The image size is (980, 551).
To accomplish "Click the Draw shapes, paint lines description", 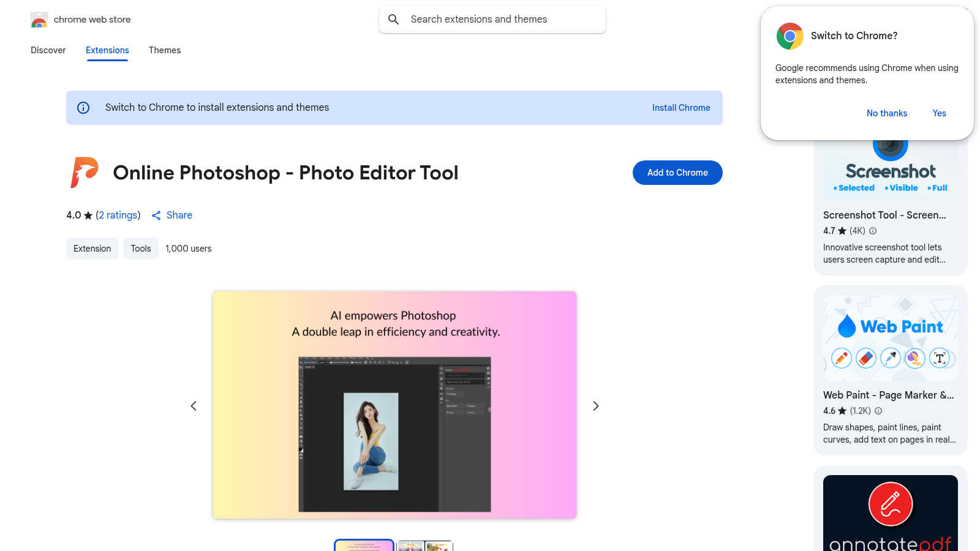I will click(889, 433).
